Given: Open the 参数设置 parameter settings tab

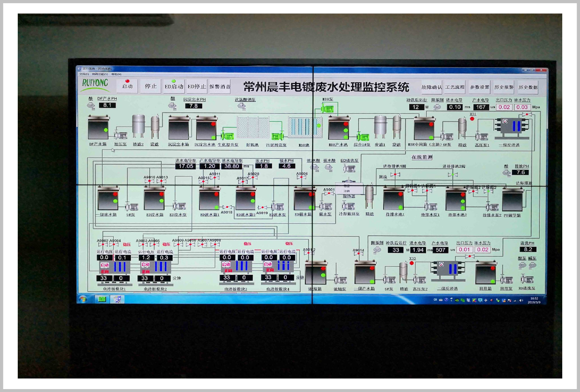Looking at the screenshot, I should pos(480,87).
